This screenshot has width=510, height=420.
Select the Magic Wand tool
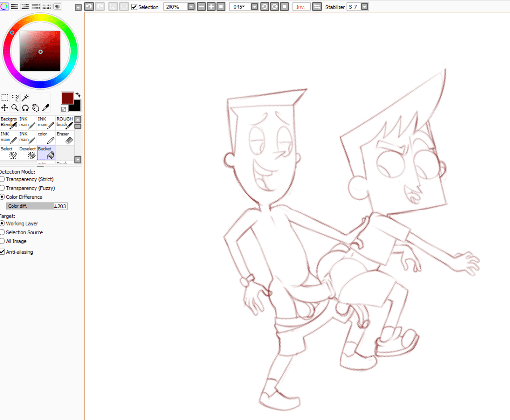[25, 98]
